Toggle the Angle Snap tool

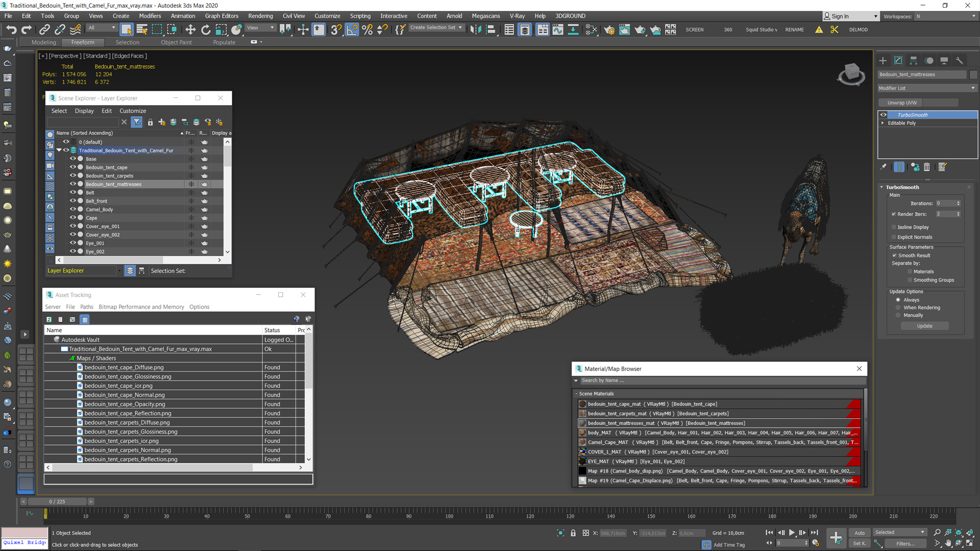click(x=352, y=30)
